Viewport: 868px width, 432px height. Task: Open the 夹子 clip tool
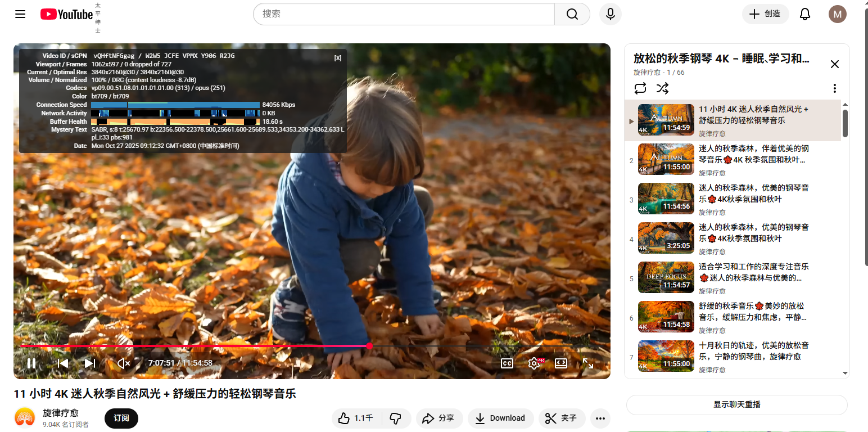pyautogui.click(x=562, y=418)
